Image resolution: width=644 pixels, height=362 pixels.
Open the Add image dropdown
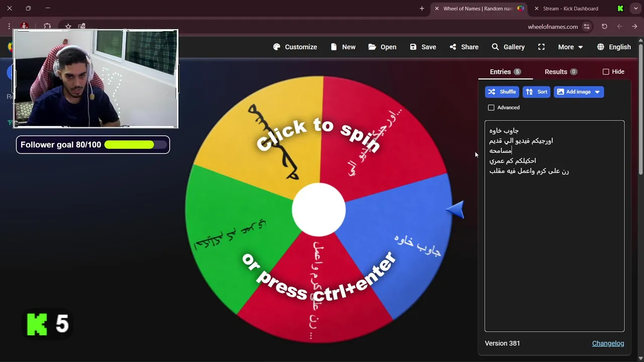(x=579, y=92)
